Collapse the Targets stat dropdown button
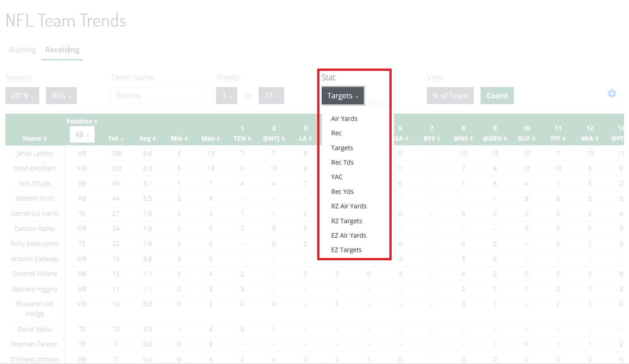Image resolution: width=629 pixels, height=364 pixels. click(342, 96)
